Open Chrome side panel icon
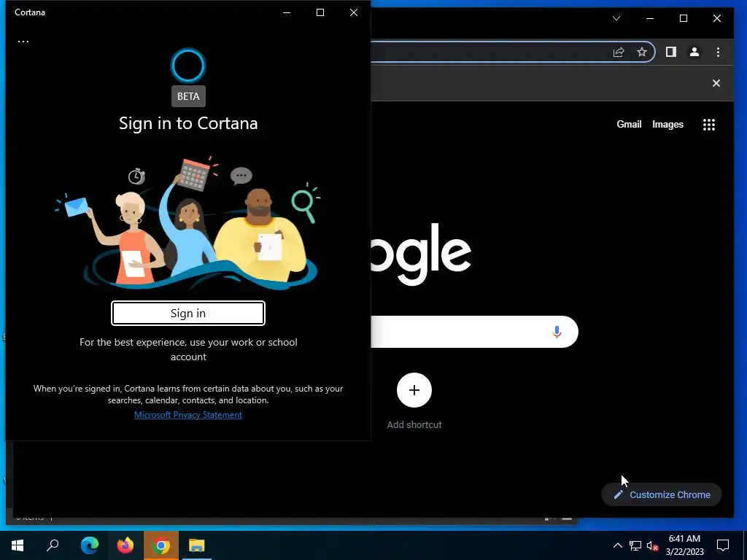Screen dimensions: 747x560 pos(671,52)
